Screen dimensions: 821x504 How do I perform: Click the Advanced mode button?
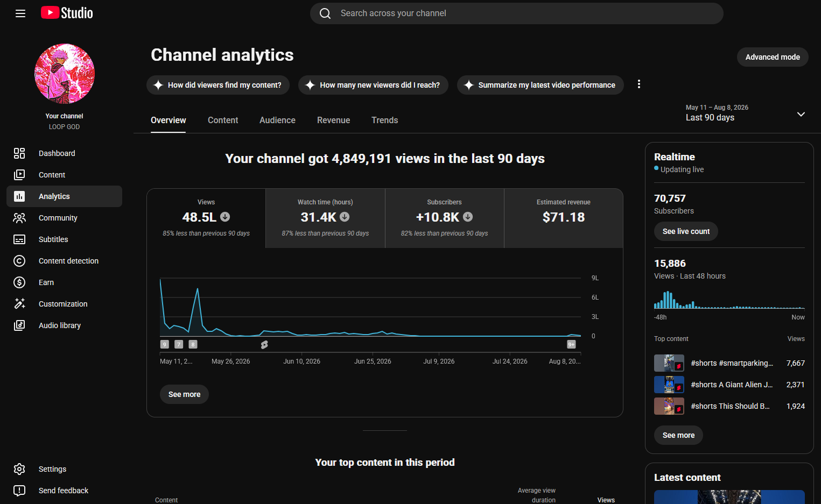click(x=773, y=57)
